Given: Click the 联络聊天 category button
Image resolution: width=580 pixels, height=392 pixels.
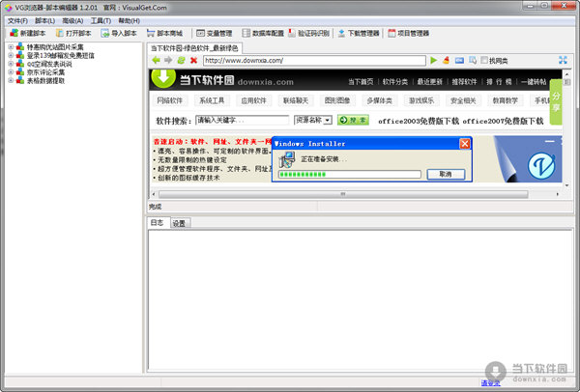Looking at the screenshot, I should tap(296, 100).
